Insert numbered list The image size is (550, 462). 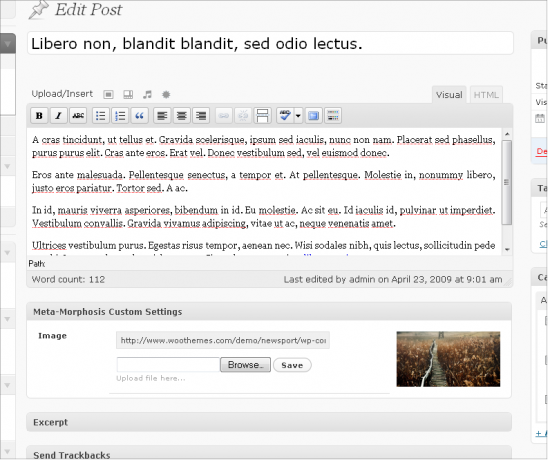pyautogui.click(x=120, y=115)
